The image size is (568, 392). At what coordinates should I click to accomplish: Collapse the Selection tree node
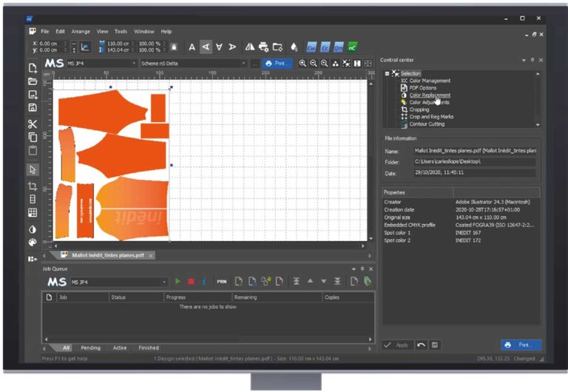pyautogui.click(x=387, y=73)
